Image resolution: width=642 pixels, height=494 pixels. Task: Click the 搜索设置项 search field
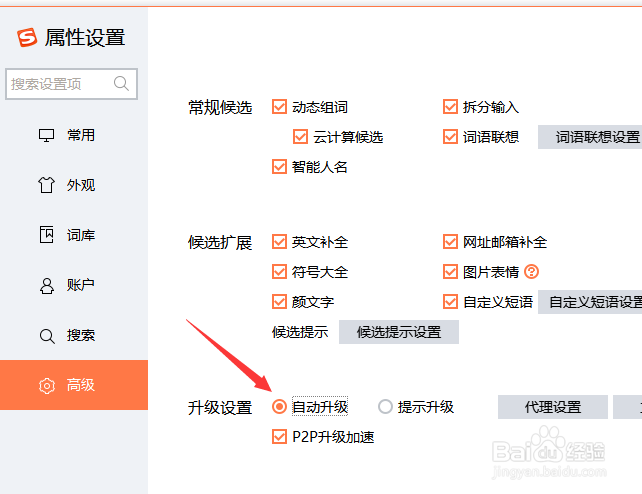(x=60, y=84)
